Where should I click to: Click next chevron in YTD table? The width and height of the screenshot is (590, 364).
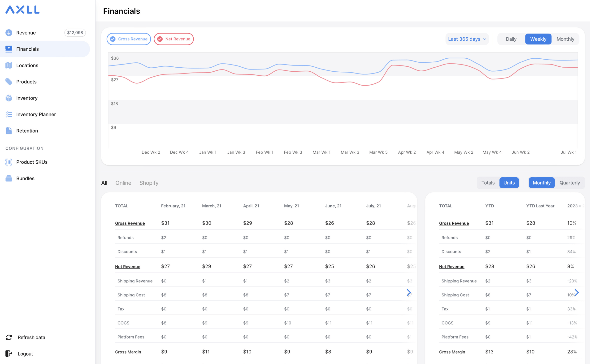[x=577, y=293]
